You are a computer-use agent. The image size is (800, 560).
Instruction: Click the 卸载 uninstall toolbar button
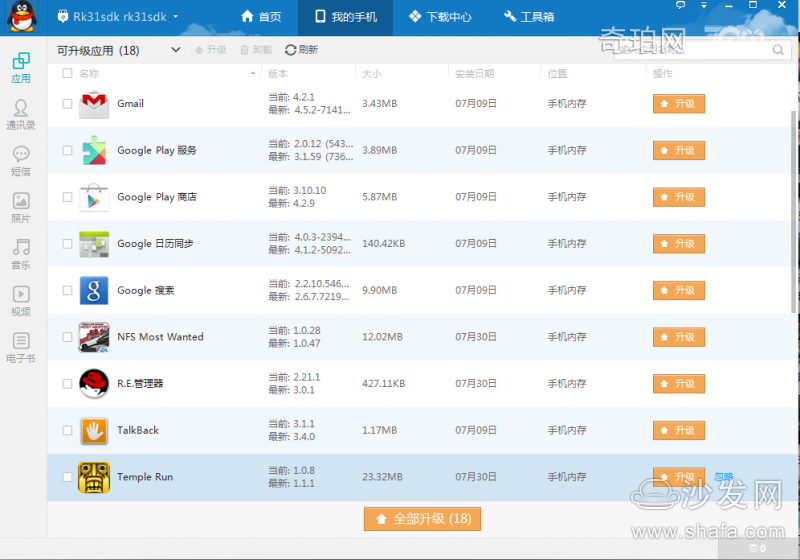tap(256, 49)
